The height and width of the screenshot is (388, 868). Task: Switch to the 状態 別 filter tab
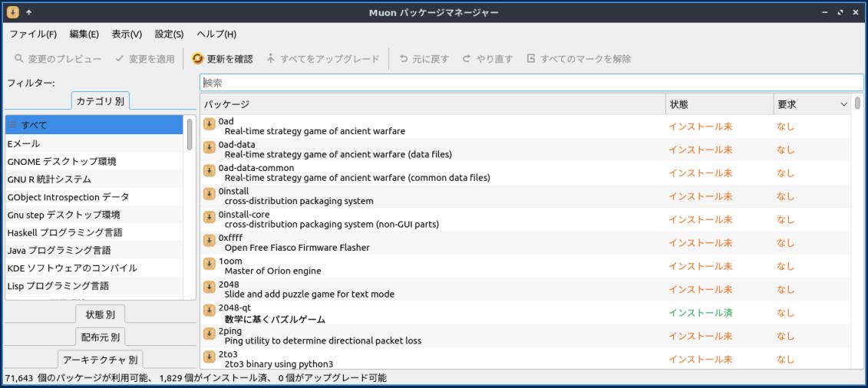coord(101,314)
